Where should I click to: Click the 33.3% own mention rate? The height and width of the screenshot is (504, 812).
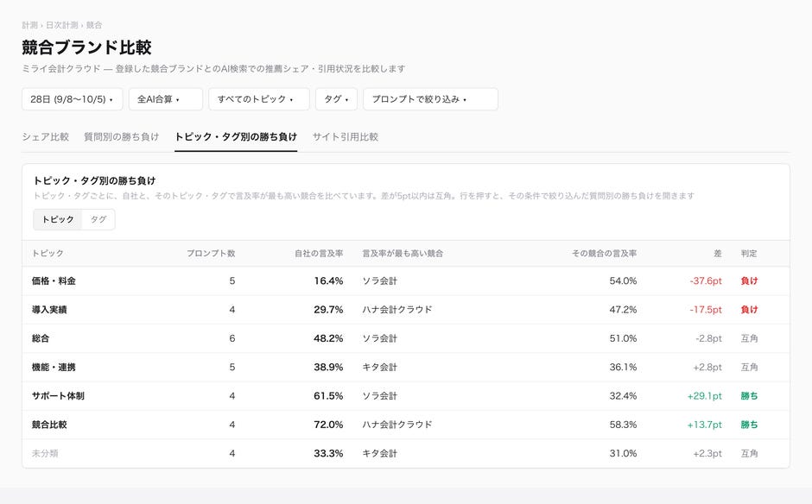pyautogui.click(x=328, y=453)
